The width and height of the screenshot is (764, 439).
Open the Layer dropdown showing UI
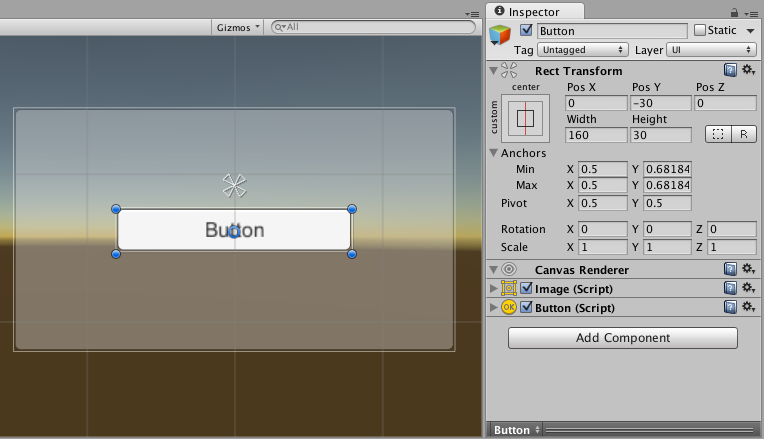[x=711, y=50]
